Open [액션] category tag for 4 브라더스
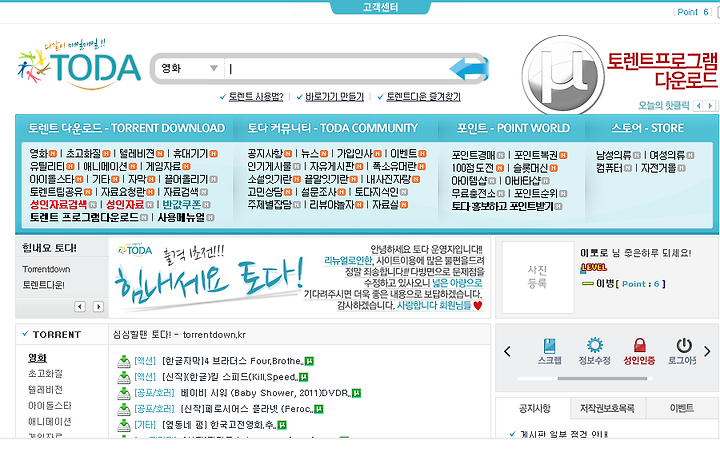Screen dimensions: 720x456 click(x=145, y=361)
